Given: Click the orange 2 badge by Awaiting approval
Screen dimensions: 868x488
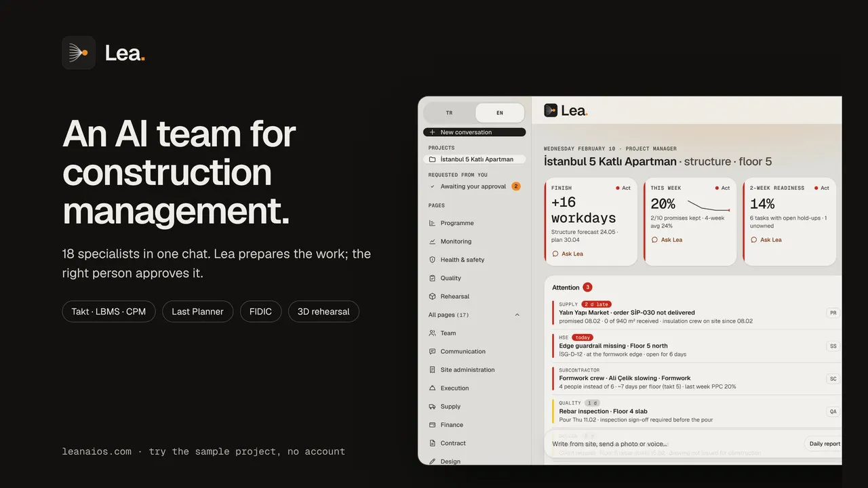Looking at the screenshot, I should pos(516,186).
